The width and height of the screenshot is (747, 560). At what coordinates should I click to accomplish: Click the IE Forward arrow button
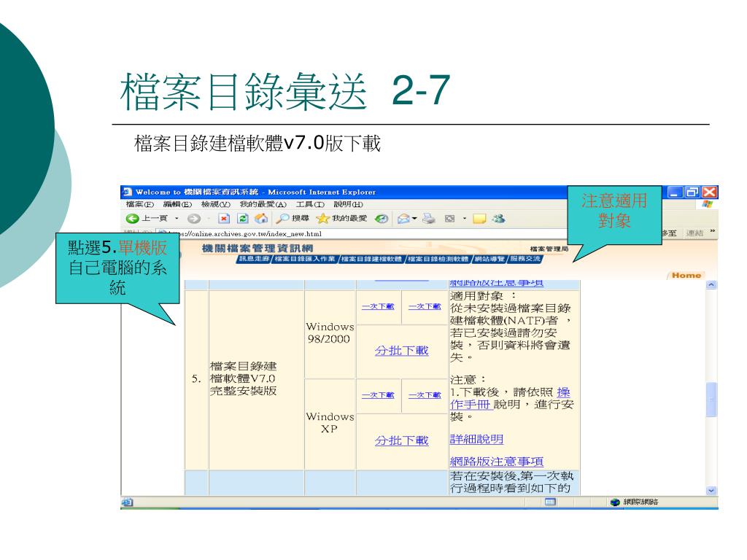(193, 219)
